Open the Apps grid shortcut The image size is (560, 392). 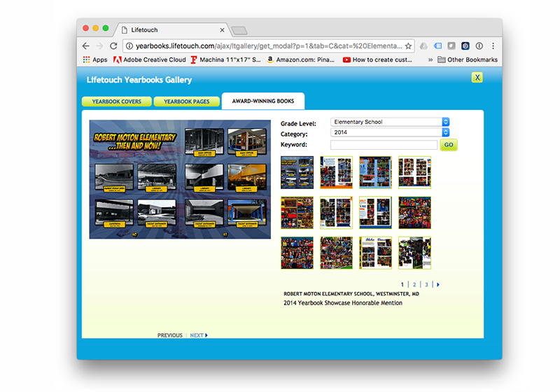(95, 59)
